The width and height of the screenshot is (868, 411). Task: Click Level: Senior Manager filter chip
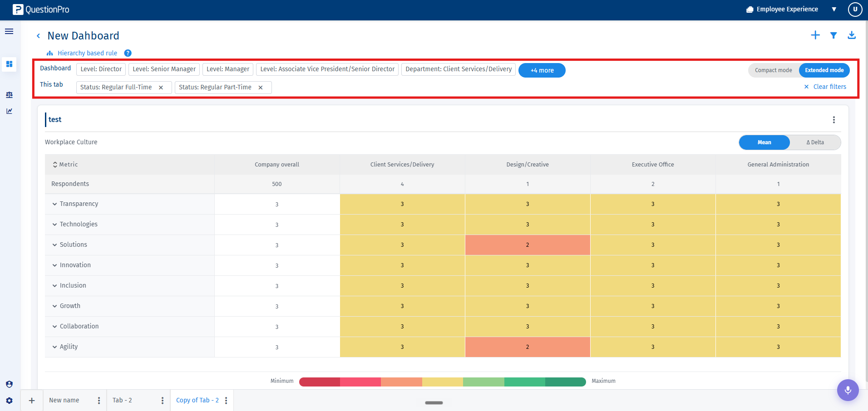click(x=164, y=69)
